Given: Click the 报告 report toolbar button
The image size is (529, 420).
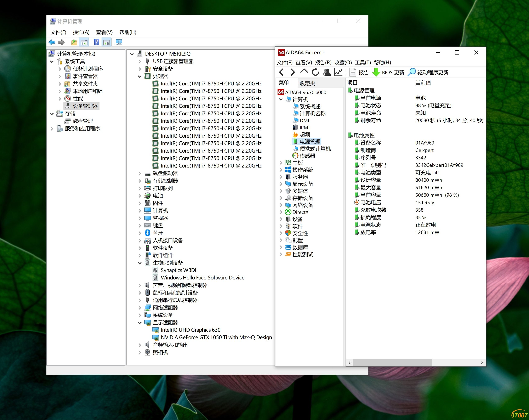Looking at the screenshot, I should (359, 72).
